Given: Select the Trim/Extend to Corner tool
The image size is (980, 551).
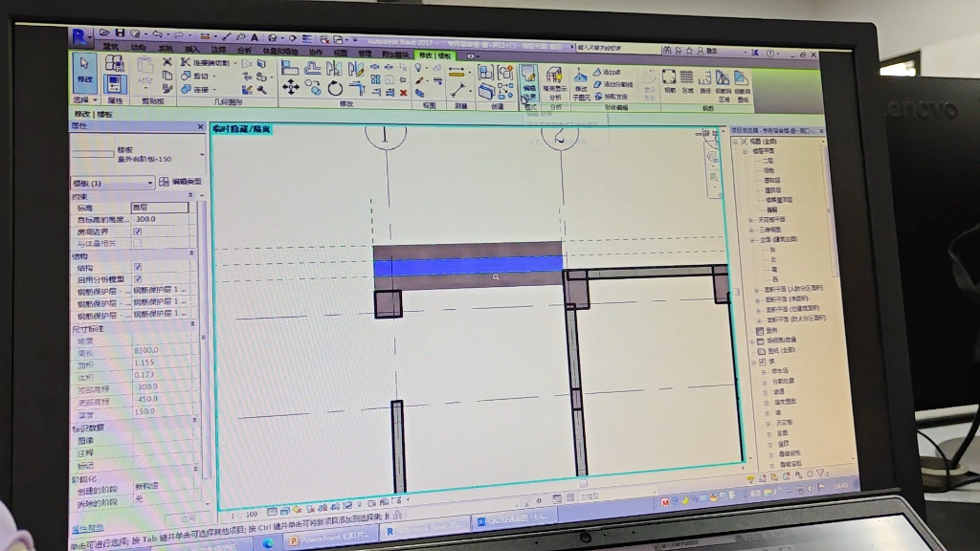Looking at the screenshot, I should (x=356, y=89).
